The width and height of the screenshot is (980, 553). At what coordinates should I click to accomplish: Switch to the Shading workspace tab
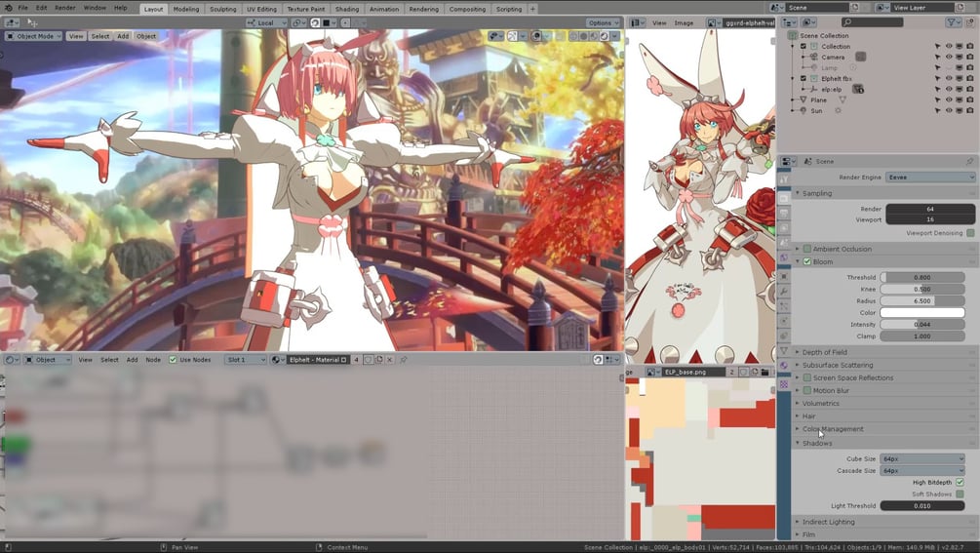347,9
